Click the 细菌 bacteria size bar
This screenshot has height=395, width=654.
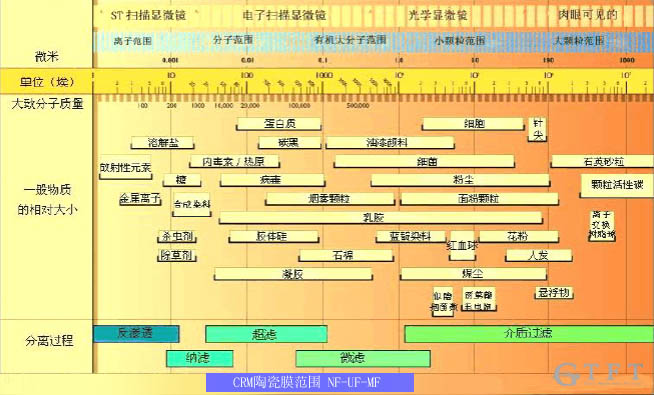pos(424,161)
